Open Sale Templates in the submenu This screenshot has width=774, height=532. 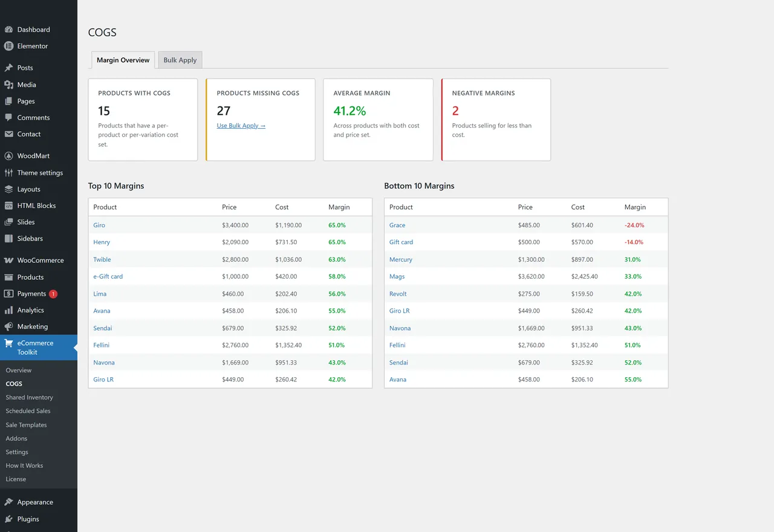[x=27, y=425]
